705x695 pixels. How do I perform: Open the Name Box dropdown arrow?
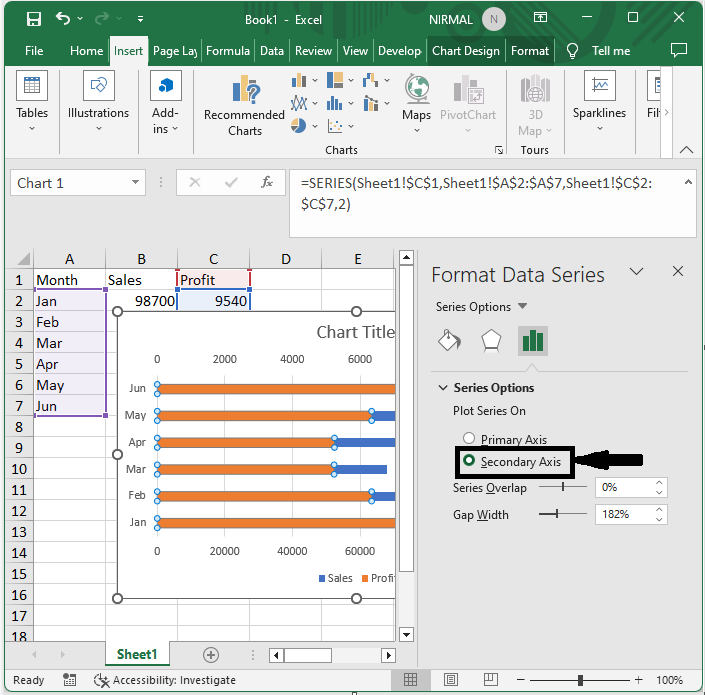pos(136,183)
